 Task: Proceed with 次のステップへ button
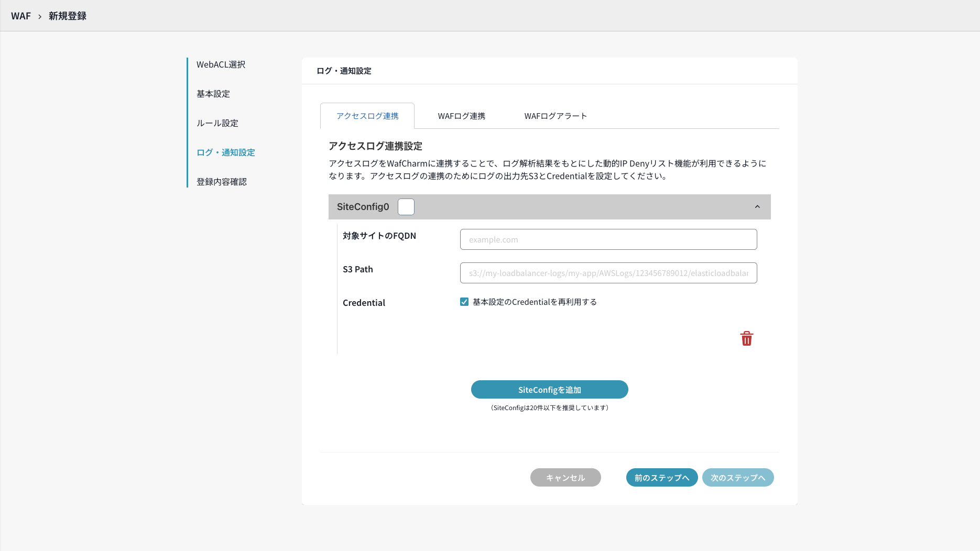(737, 478)
